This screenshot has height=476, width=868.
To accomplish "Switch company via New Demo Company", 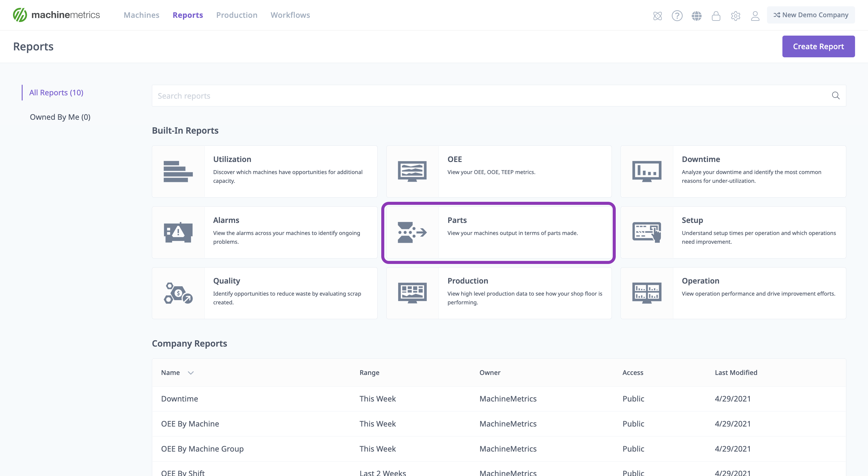I will point(811,15).
